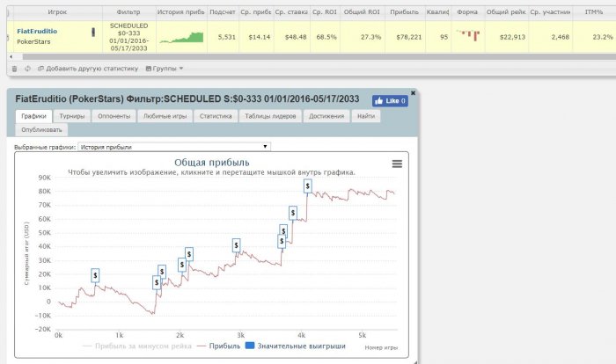Open the chart hamburger export menu

[397, 164]
